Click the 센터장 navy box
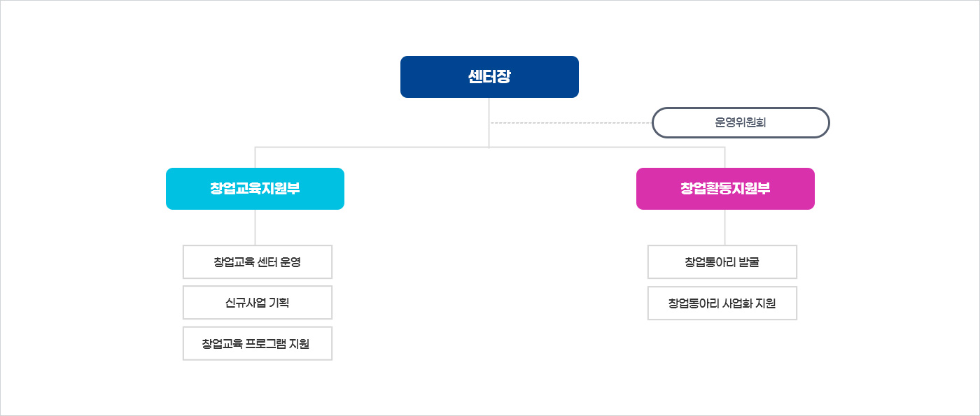Screen dimensions: 980x416 click(x=489, y=77)
